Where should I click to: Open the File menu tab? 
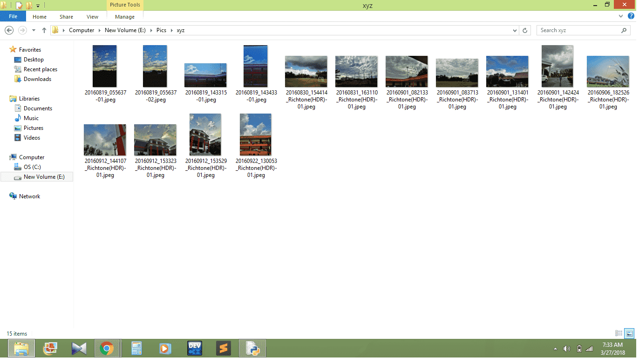click(x=13, y=17)
